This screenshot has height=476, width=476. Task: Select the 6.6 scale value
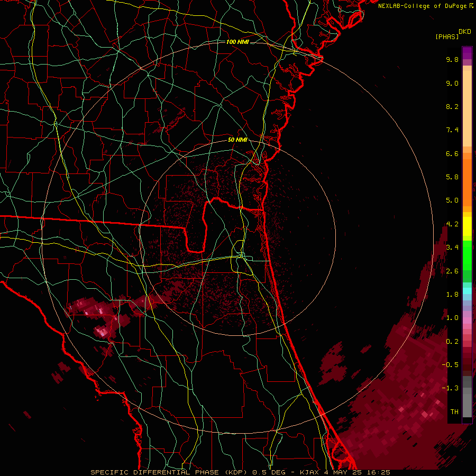click(x=452, y=153)
